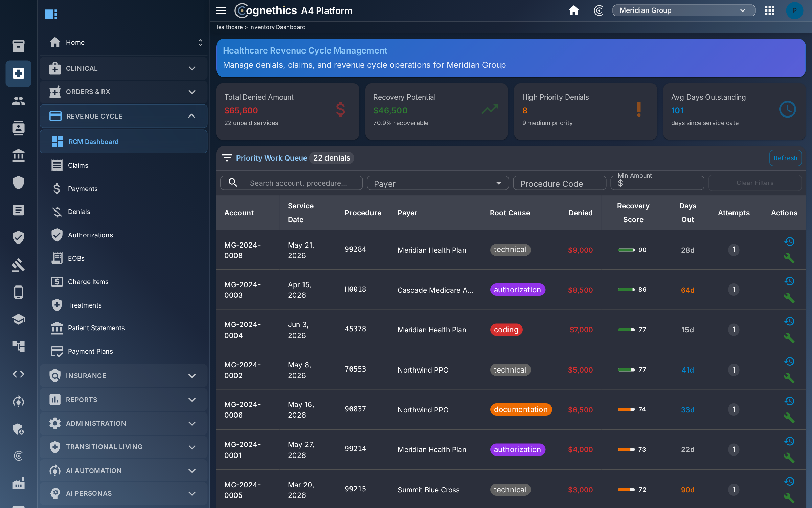Click the Home item in sidebar
Viewport: 812px width, 508px height.
(x=123, y=42)
